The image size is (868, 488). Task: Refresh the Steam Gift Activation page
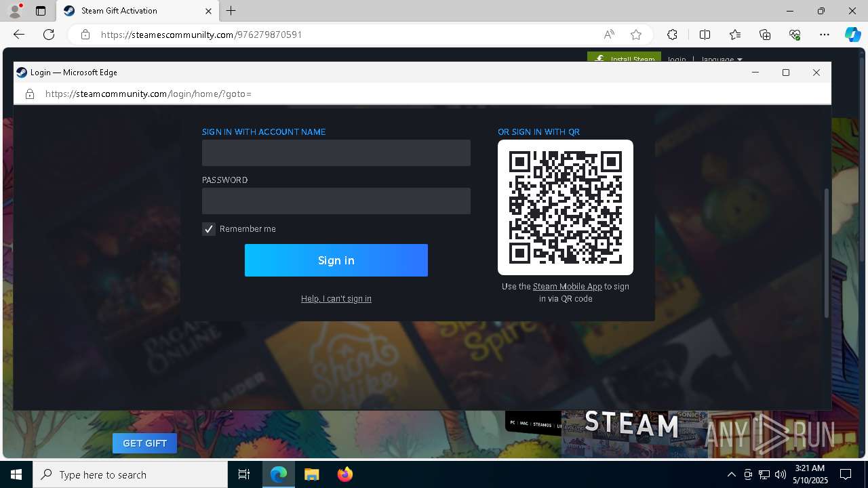point(49,35)
